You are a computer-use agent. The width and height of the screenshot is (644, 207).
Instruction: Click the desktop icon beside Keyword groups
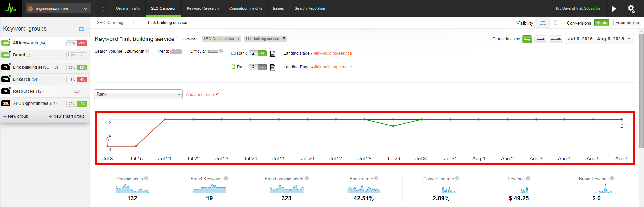pos(81,29)
